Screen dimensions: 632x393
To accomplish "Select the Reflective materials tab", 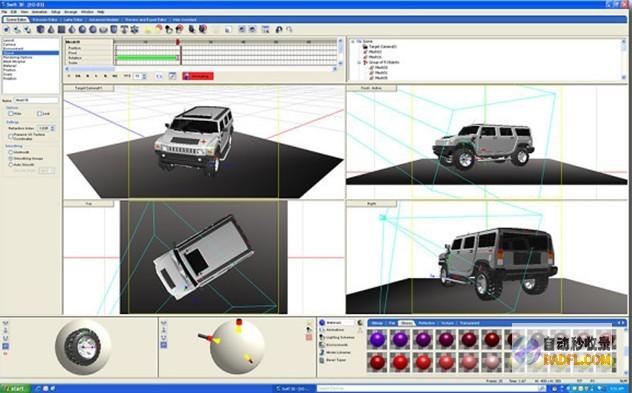I will pyautogui.click(x=426, y=323).
